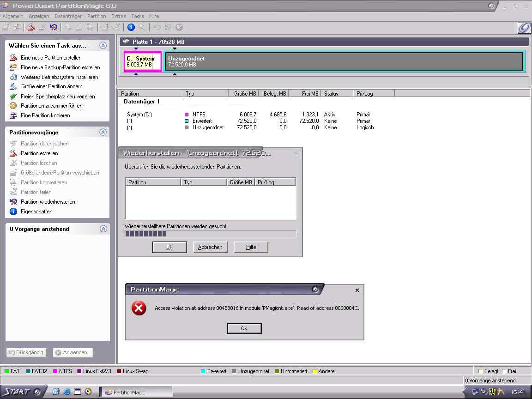Click icon beside 'Weiteres Betriebssystem installieren'

point(13,77)
